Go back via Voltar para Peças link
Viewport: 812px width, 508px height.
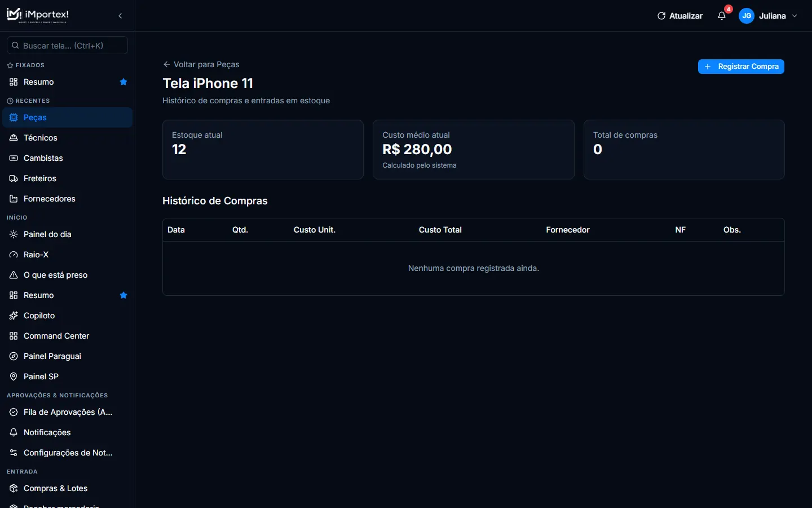tap(201, 64)
